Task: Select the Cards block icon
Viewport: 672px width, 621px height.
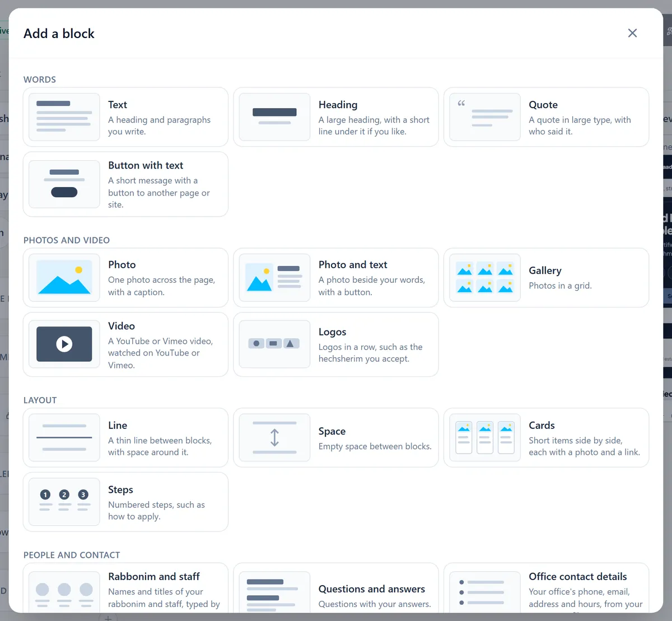Action: (x=485, y=437)
